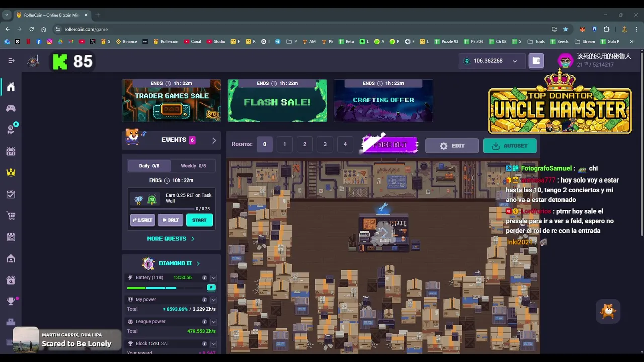Open Instagram bookmark icon
This screenshot has height=362, width=644.
49,42
